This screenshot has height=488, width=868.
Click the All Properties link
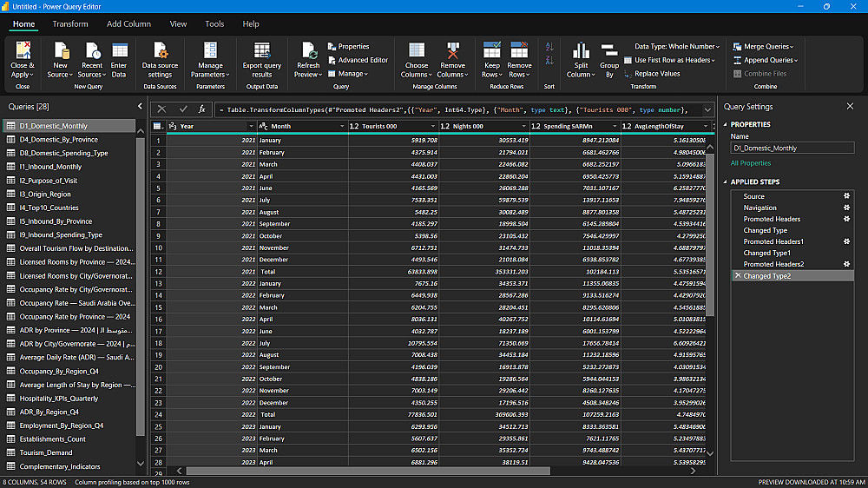click(751, 163)
